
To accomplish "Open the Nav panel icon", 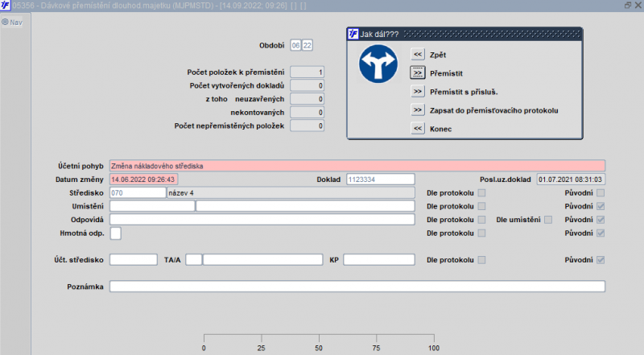I will pos(6,22).
